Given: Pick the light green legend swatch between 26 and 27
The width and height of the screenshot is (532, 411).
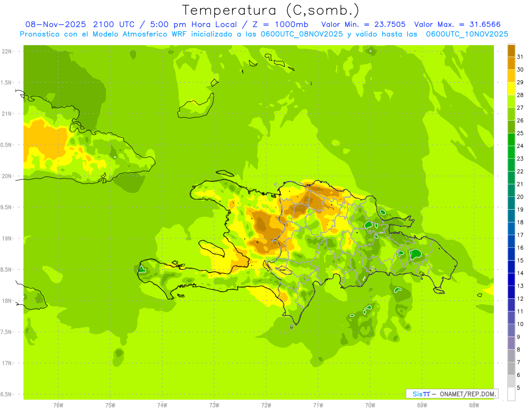Looking at the screenshot, I should pos(511,114).
